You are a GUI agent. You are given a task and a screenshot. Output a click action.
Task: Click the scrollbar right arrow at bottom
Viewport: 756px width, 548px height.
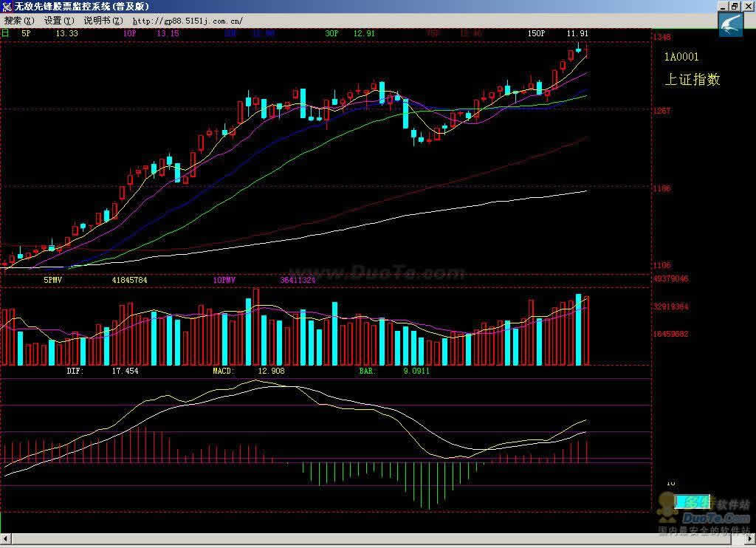(749, 539)
